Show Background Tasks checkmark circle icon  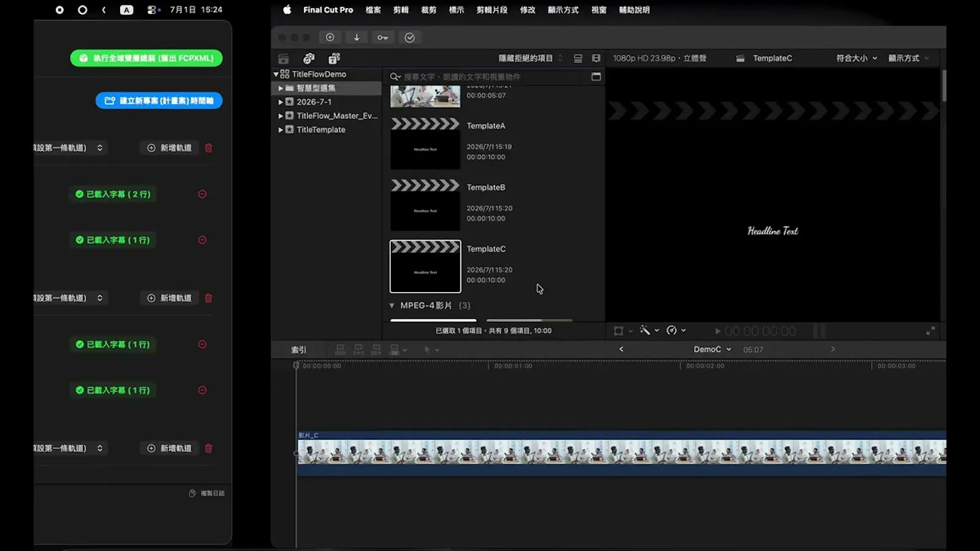410,37
